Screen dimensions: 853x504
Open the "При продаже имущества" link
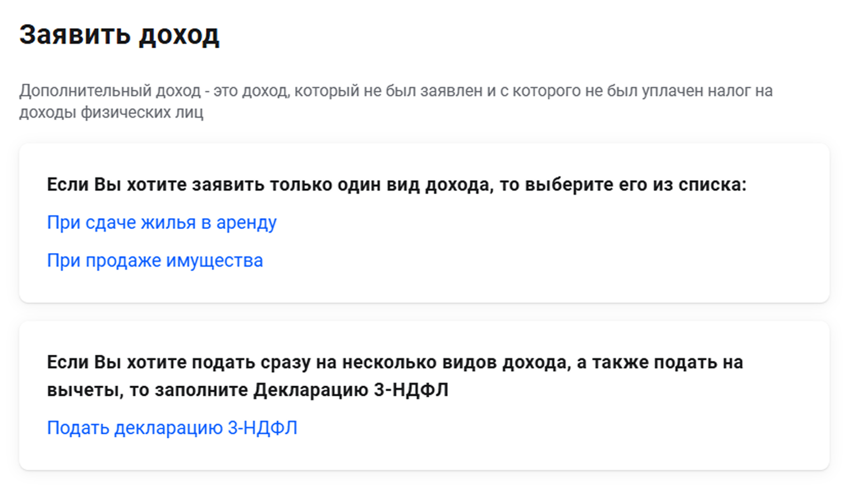[155, 261]
